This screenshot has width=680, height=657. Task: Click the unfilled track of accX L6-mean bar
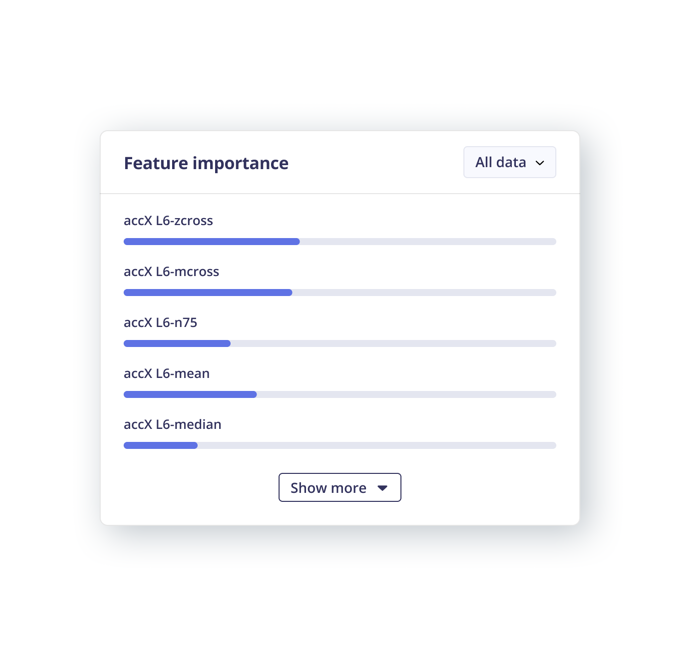[x=406, y=394]
